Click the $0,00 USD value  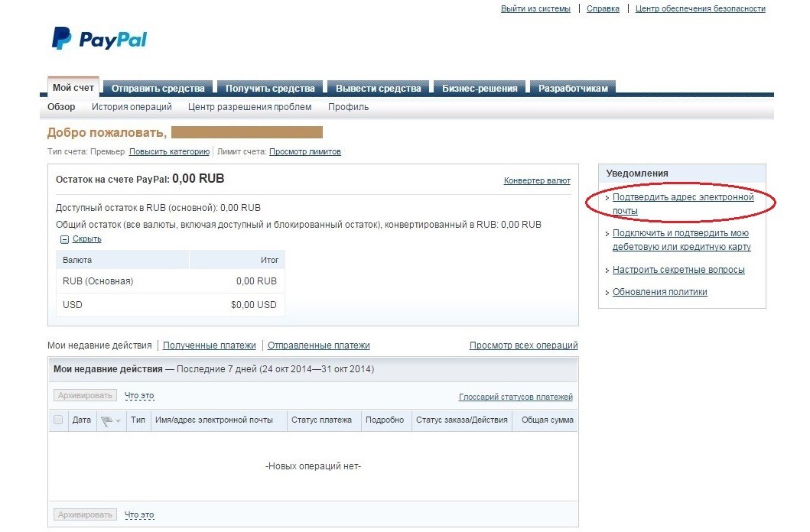pos(254,305)
